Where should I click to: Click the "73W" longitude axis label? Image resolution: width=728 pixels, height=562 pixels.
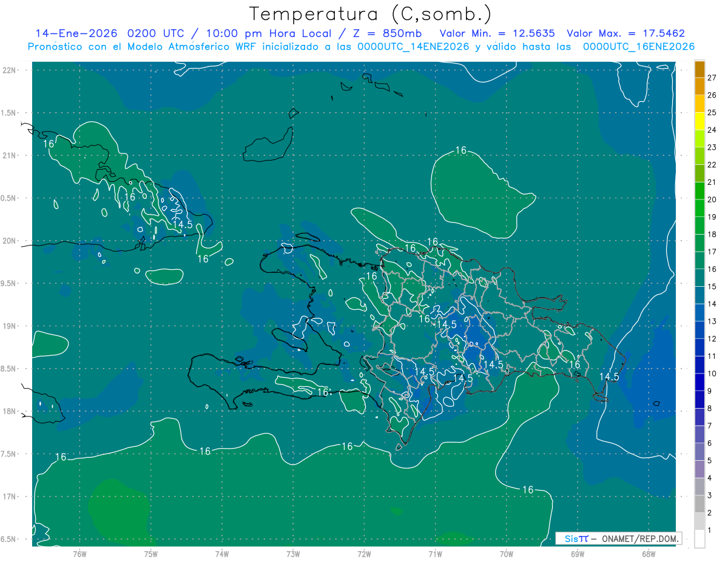click(293, 554)
